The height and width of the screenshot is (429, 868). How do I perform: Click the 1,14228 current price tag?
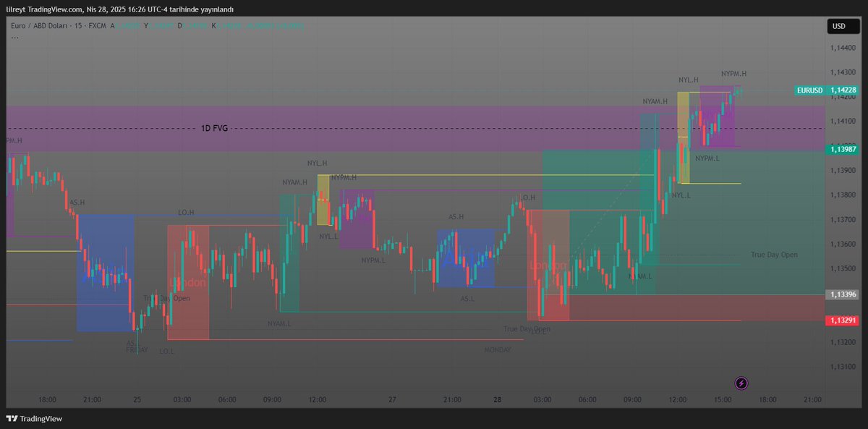[843, 90]
